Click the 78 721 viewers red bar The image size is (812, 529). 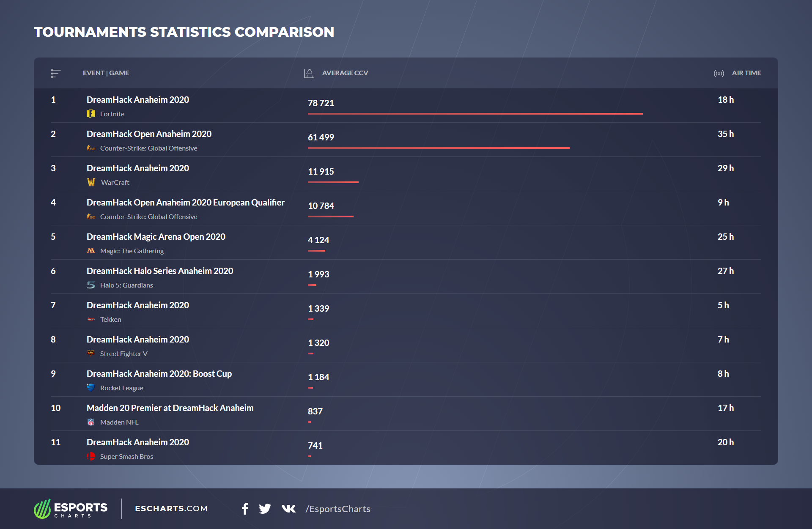pyautogui.click(x=475, y=114)
